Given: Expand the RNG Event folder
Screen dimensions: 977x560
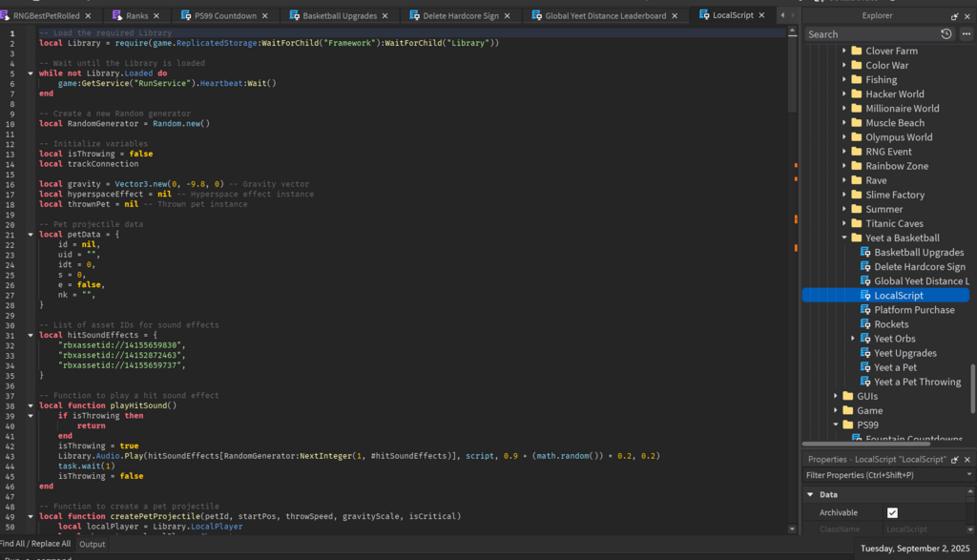Looking at the screenshot, I should [844, 152].
